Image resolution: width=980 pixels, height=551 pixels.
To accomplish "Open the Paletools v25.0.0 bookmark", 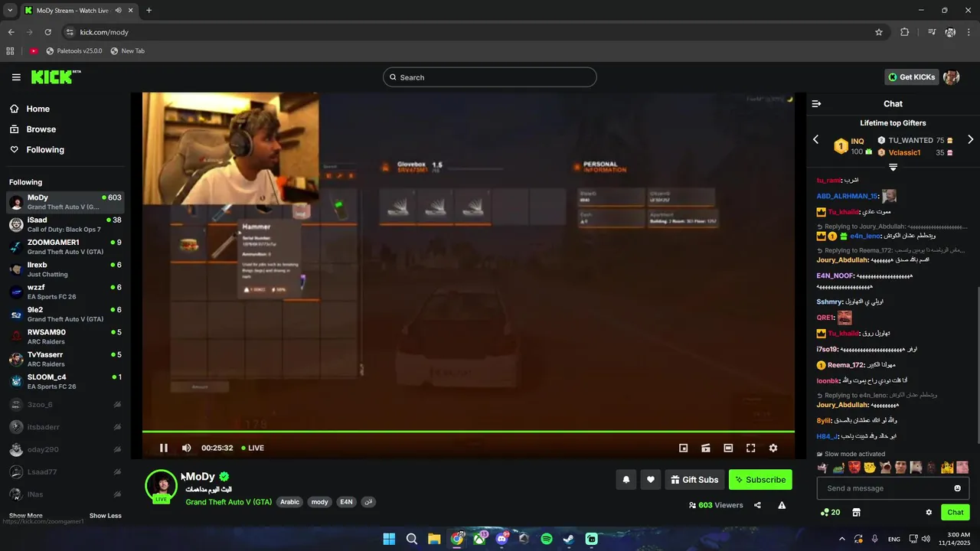I will (x=74, y=51).
